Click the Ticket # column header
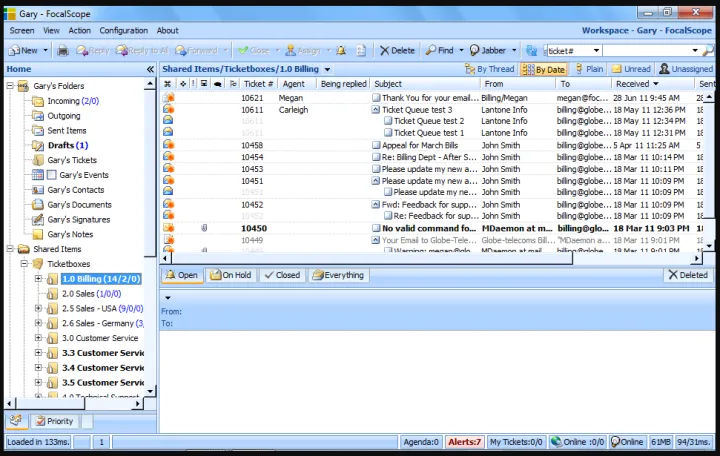The image size is (720, 456). [x=258, y=84]
